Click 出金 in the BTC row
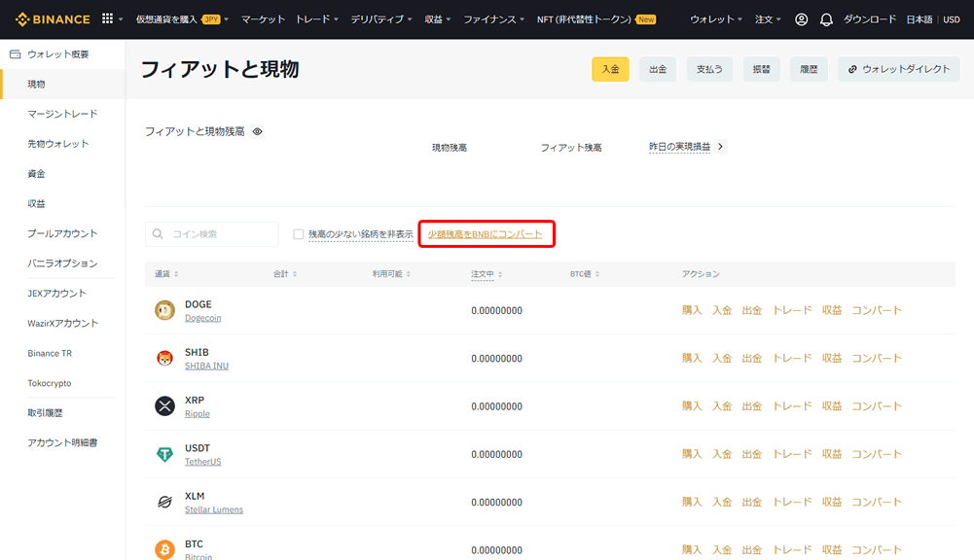The height and width of the screenshot is (560, 974). [x=751, y=549]
